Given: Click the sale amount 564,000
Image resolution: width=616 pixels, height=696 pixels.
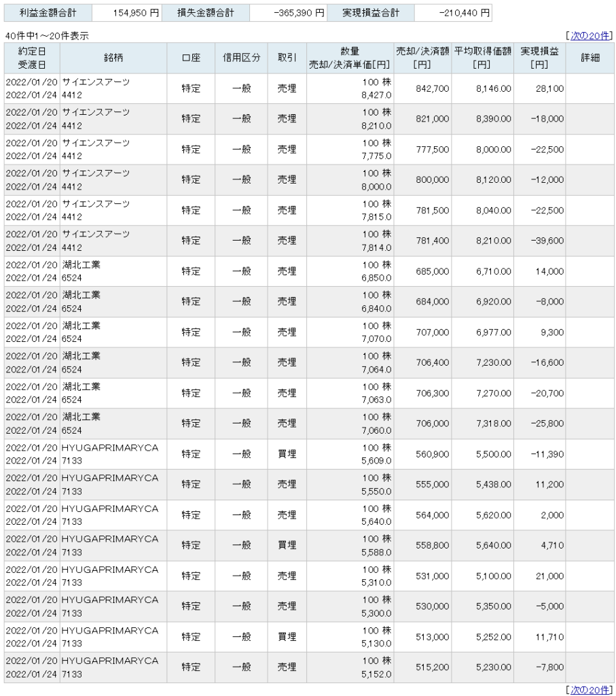Looking at the screenshot, I should [x=433, y=515].
